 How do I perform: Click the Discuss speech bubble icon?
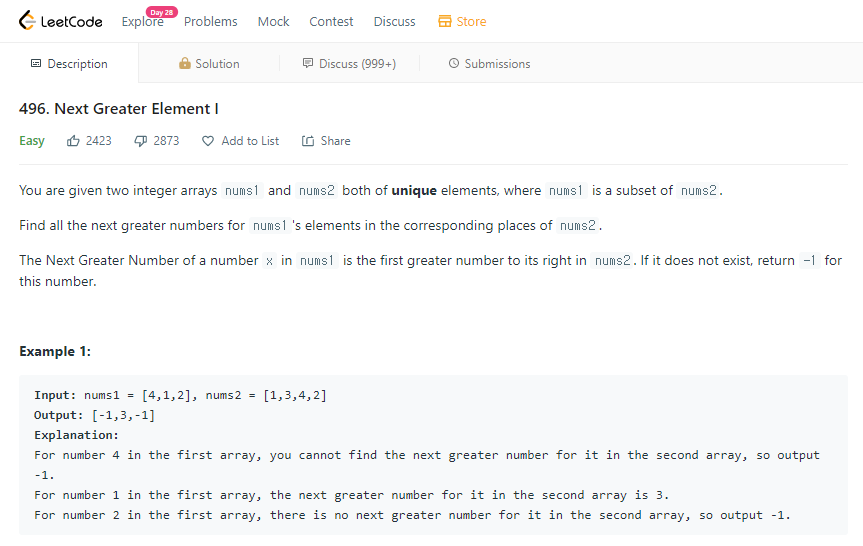[308, 63]
